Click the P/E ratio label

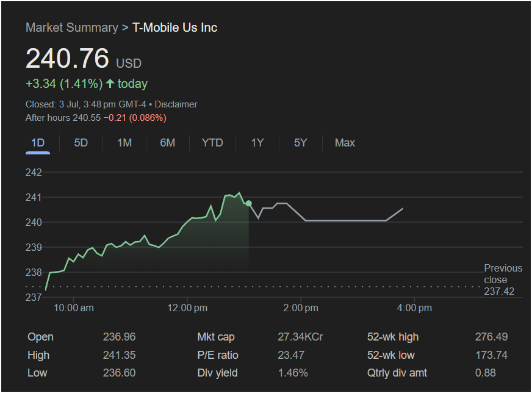click(x=218, y=355)
